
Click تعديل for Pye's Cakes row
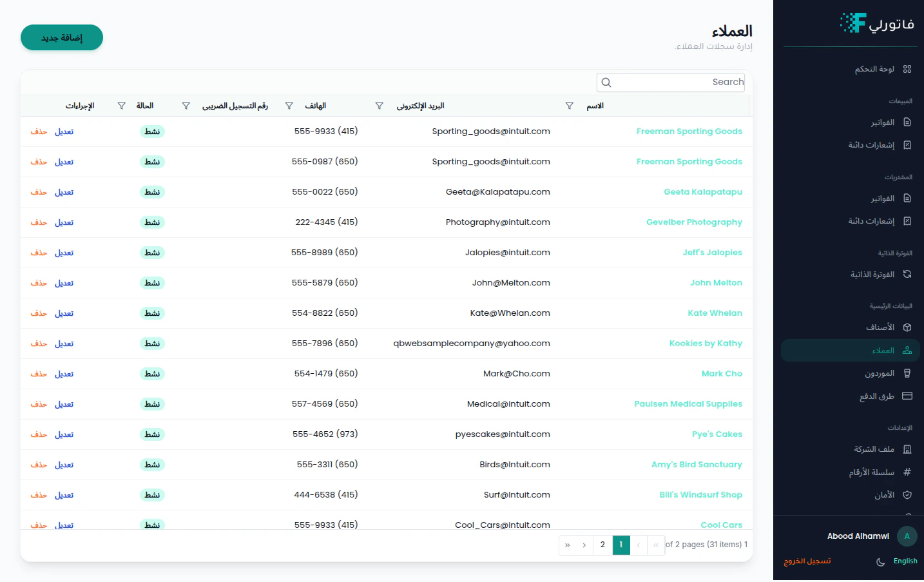click(64, 434)
